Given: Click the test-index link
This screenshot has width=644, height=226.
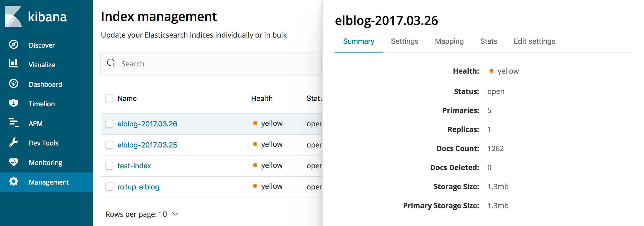Looking at the screenshot, I should [134, 166].
